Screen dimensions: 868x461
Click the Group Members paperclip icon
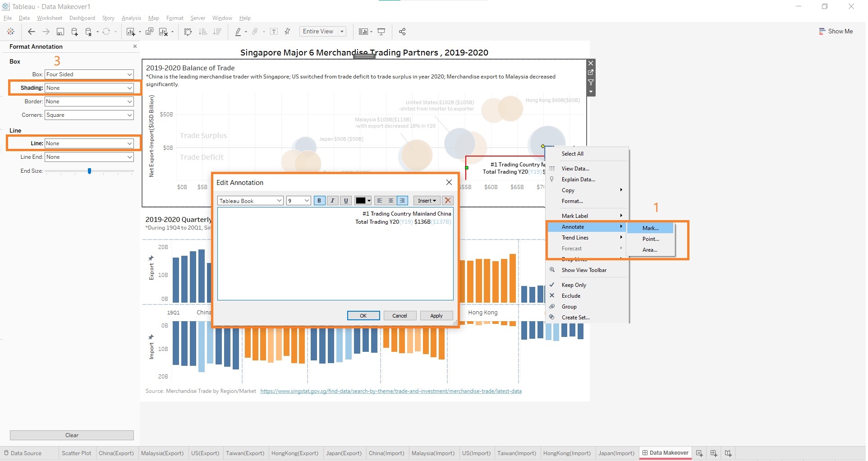(255, 32)
